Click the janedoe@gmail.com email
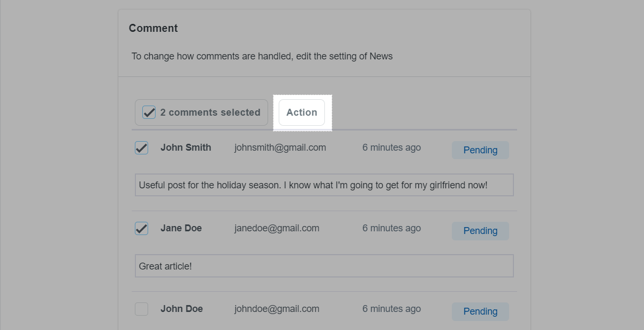644x330 pixels. (x=277, y=228)
